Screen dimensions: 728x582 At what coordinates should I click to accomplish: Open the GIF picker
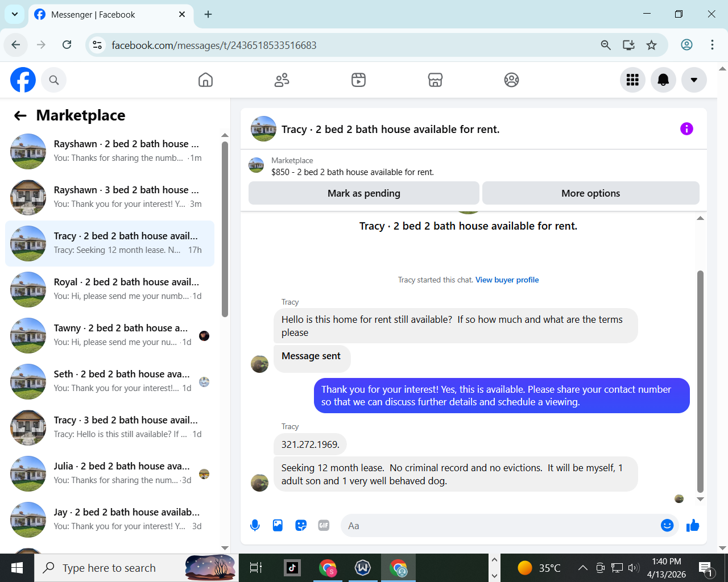tap(324, 526)
